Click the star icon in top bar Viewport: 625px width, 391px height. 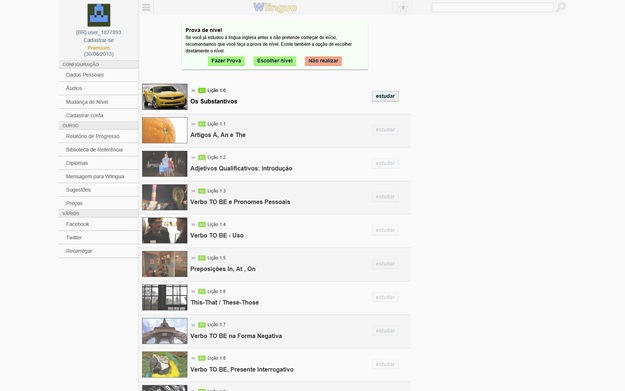pyautogui.click(x=403, y=8)
